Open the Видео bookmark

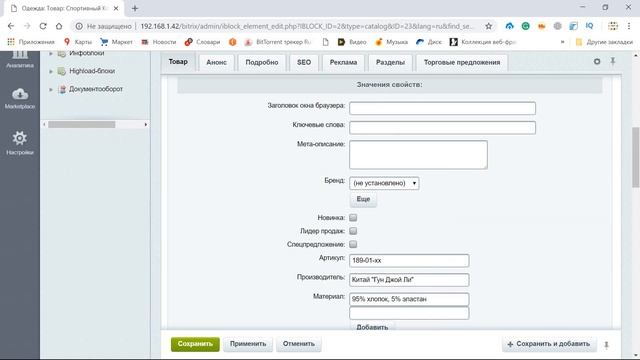352,42
